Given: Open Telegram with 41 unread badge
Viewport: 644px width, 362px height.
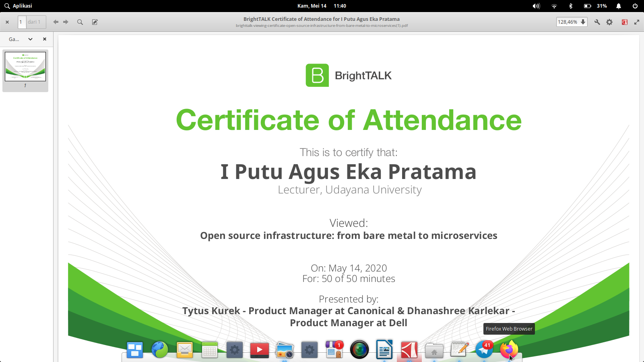Looking at the screenshot, I should click(x=484, y=350).
